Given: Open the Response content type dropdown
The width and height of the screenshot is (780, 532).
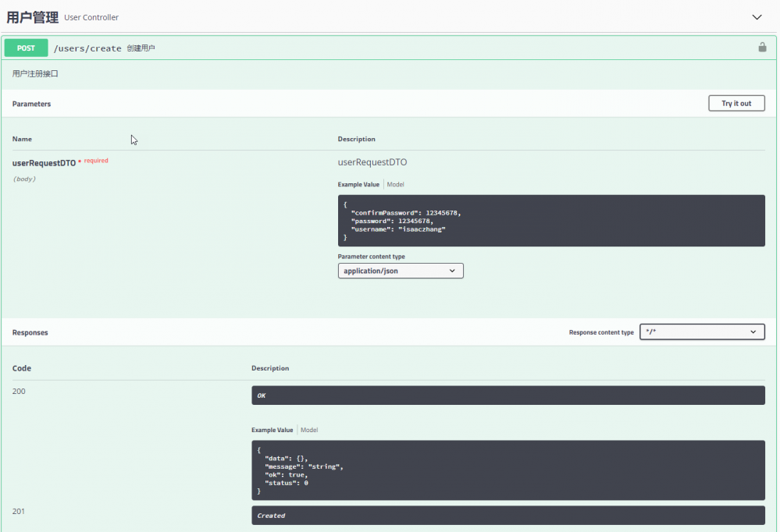Looking at the screenshot, I should point(701,332).
